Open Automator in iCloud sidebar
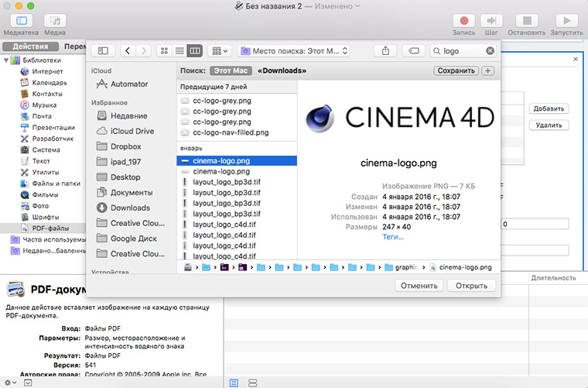588x388 pixels. click(x=122, y=84)
